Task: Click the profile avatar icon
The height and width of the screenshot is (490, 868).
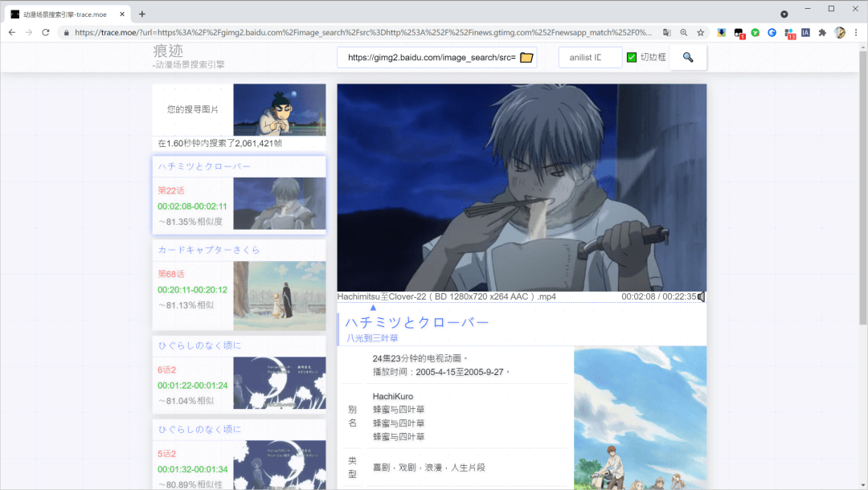Action: (840, 33)
